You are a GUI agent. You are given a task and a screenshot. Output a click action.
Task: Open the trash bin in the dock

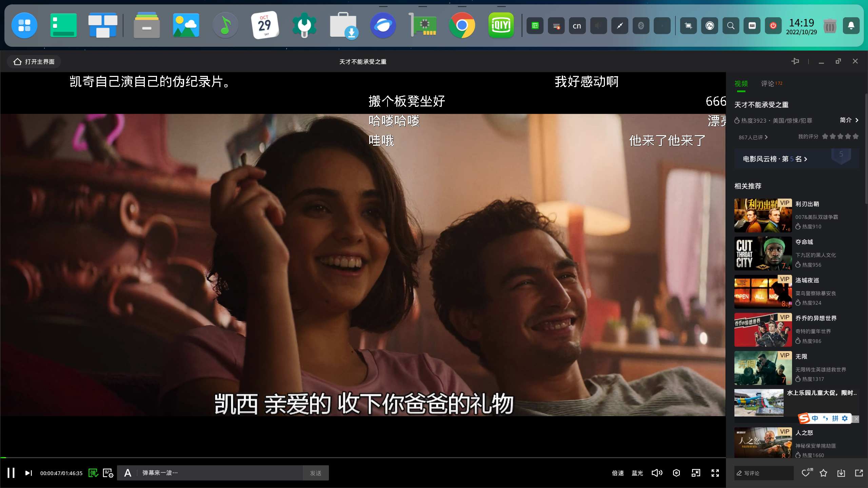(x=830, y=26)
